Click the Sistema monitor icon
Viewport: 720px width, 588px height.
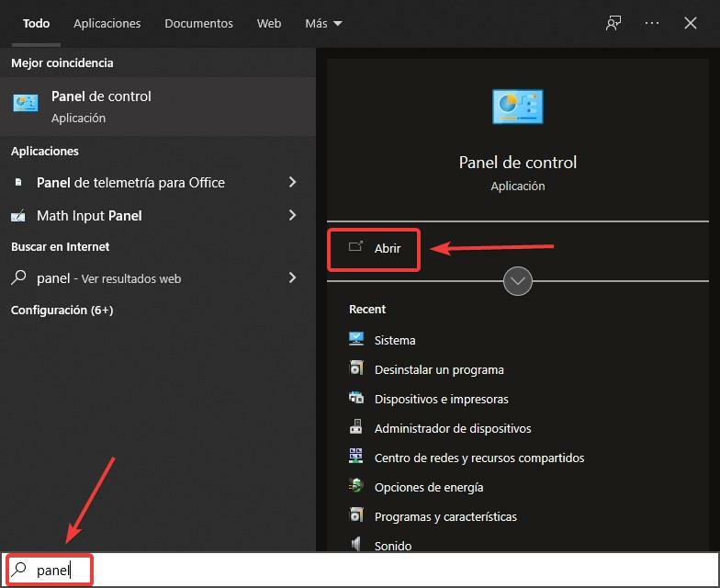[356, 338]
